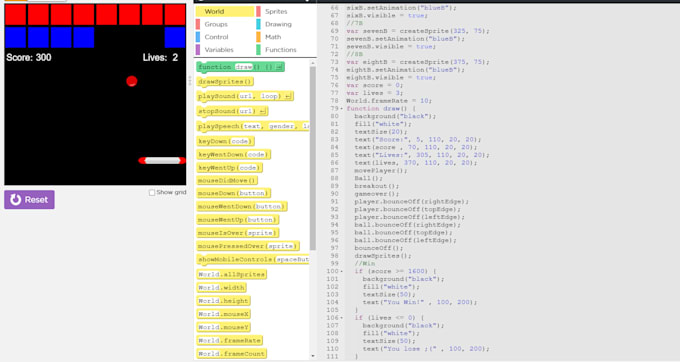Click the toolbox scroll down arrow

coord(313,356)
